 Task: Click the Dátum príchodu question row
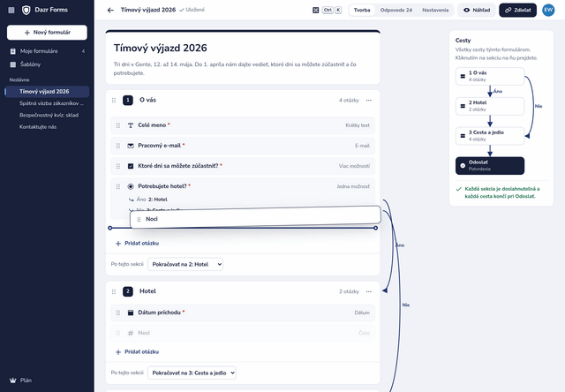click(x=243, y=313)
